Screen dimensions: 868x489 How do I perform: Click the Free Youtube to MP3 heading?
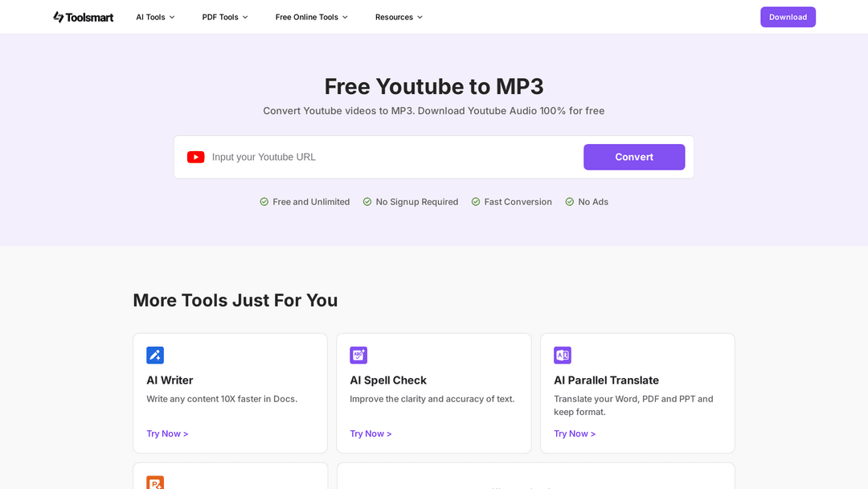click(434, 86)
